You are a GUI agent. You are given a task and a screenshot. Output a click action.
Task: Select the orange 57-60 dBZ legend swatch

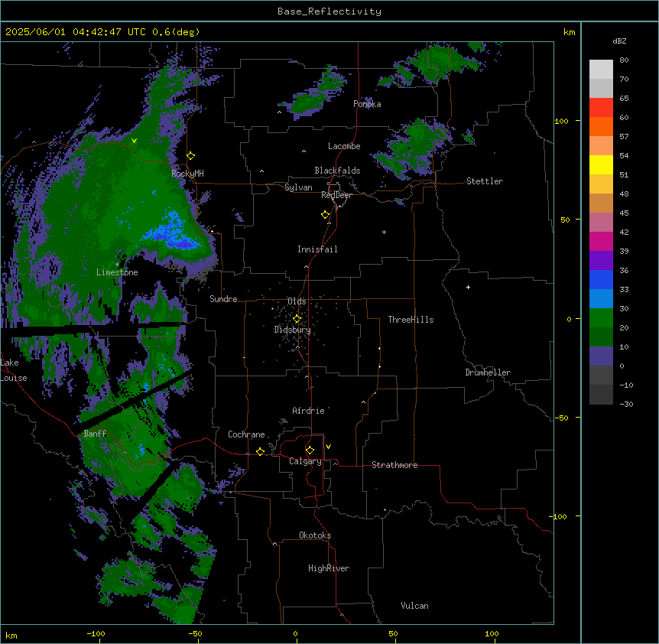601,126
